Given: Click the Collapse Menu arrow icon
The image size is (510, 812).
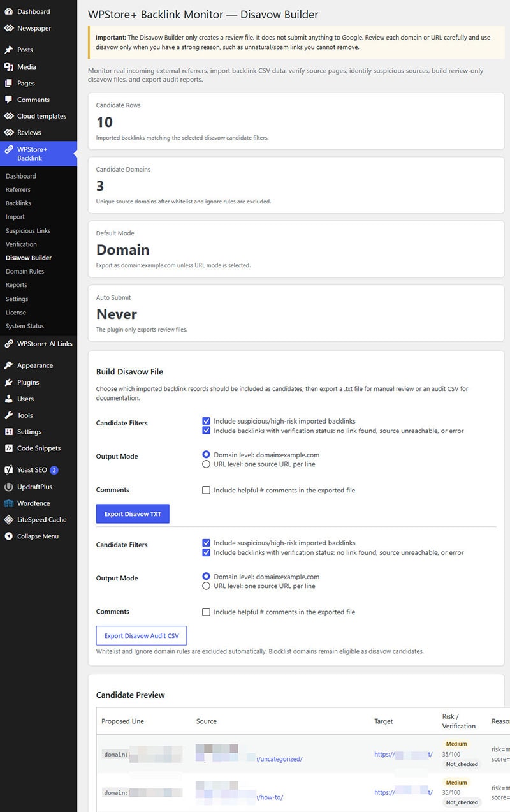Looking at the screenshot, I should point(8,536).
